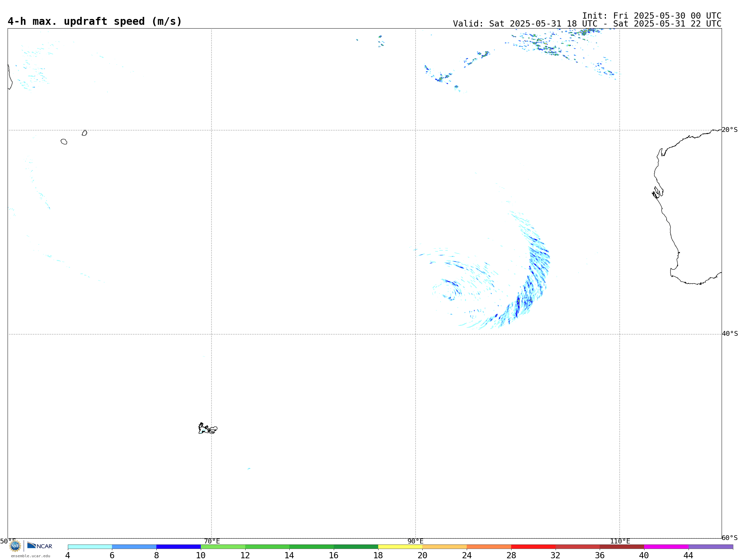Click the NCAR logo
Image resolution: width=744 pixels, height=560 pixels.
pos(40,546)
